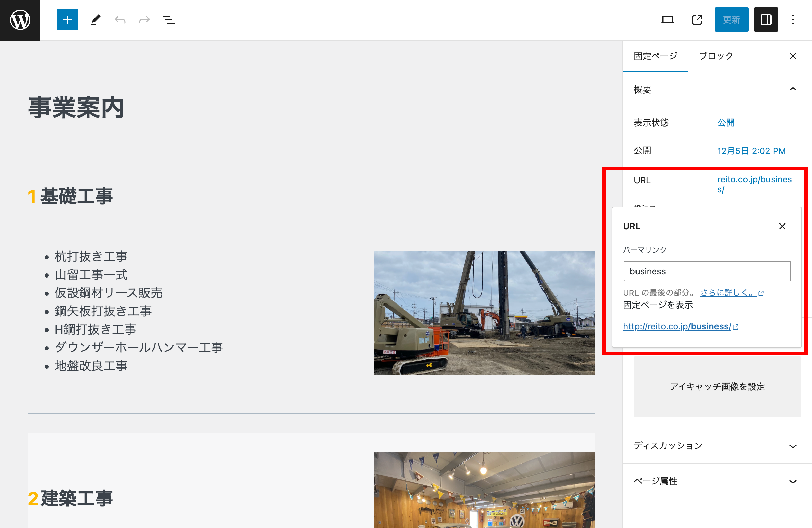Open the block inserter plus button
The height and width of the screenshot is (528, 812).
tap(67, 20)
